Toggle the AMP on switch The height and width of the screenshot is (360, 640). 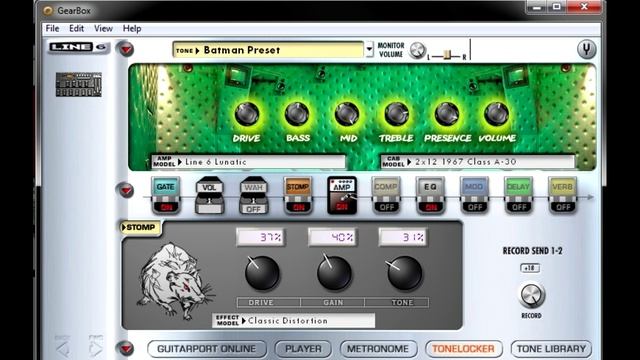point(342,207)
